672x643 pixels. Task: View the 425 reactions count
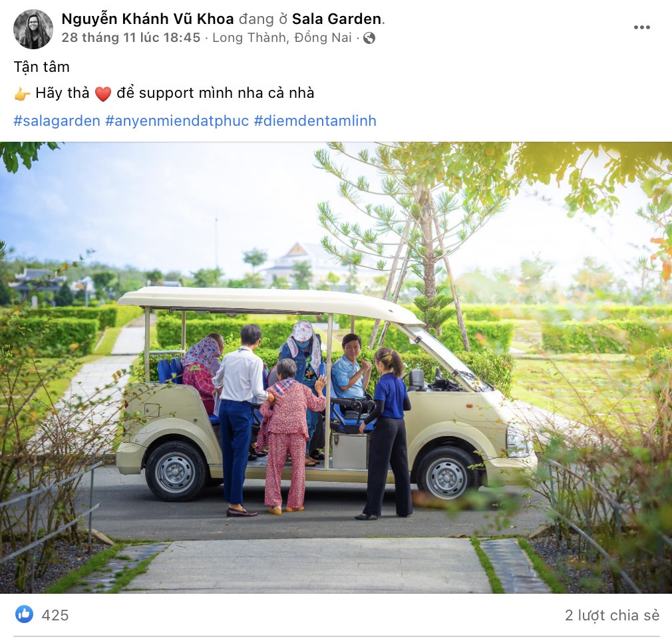(55, 615)
